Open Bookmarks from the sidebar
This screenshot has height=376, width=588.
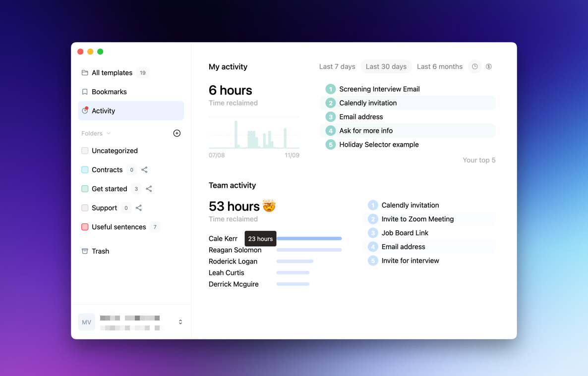109,92
